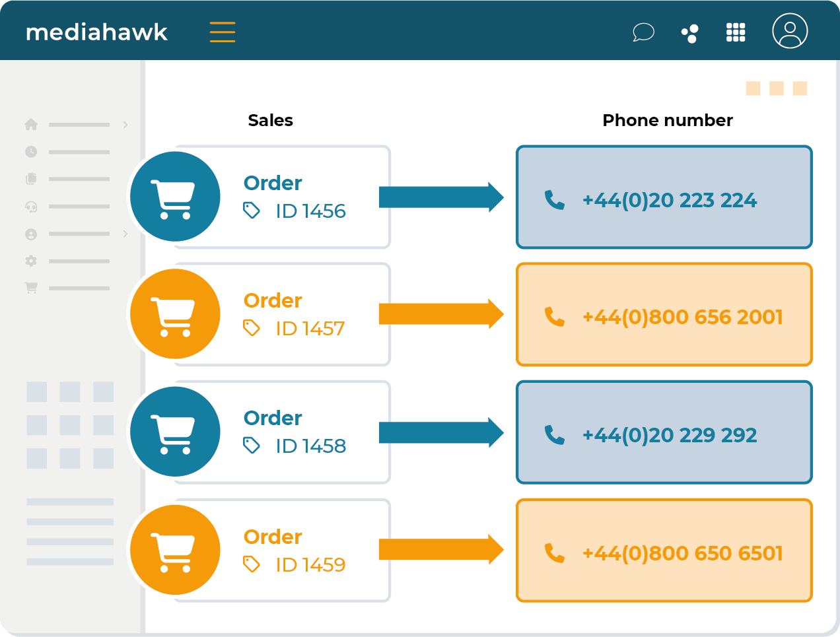Click the Phone number column header
This screenshot has width=840, height=637.
click(667, 120)
